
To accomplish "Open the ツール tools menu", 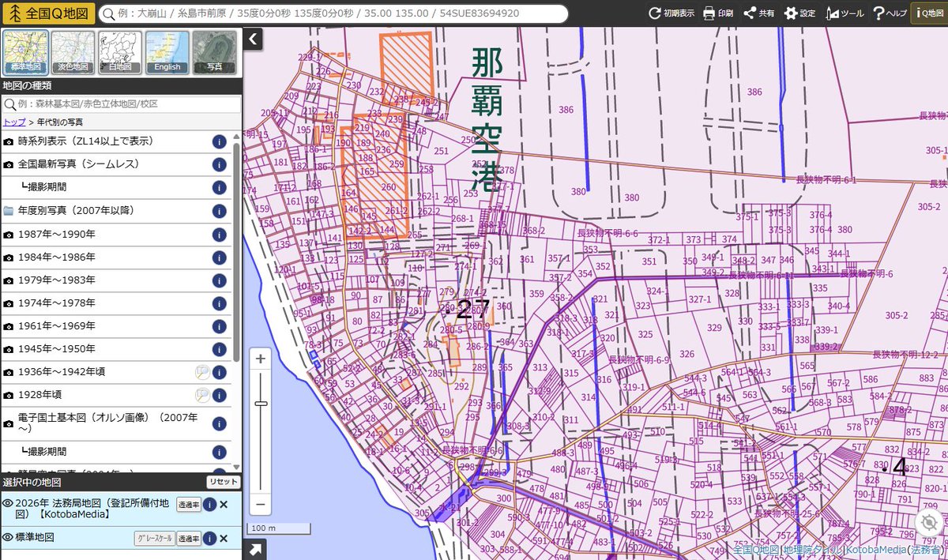I will (x=845, y=13).
